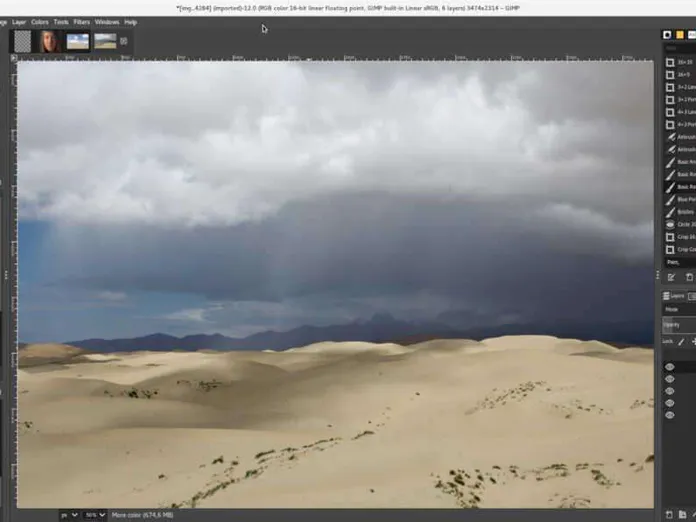This screenshot has height=522, width=696.
Task: Open the zoom percentage dropdown
Action: pos(95,515)
